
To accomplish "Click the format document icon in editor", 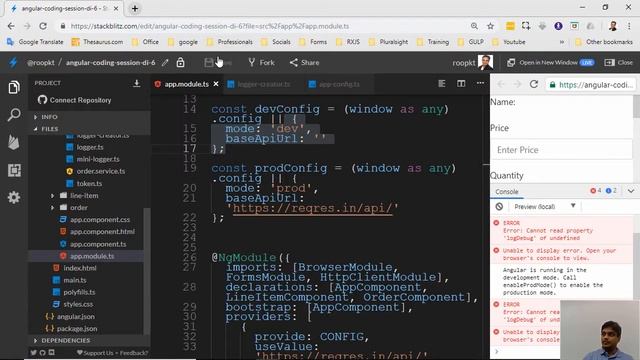I will pos(442,83).
